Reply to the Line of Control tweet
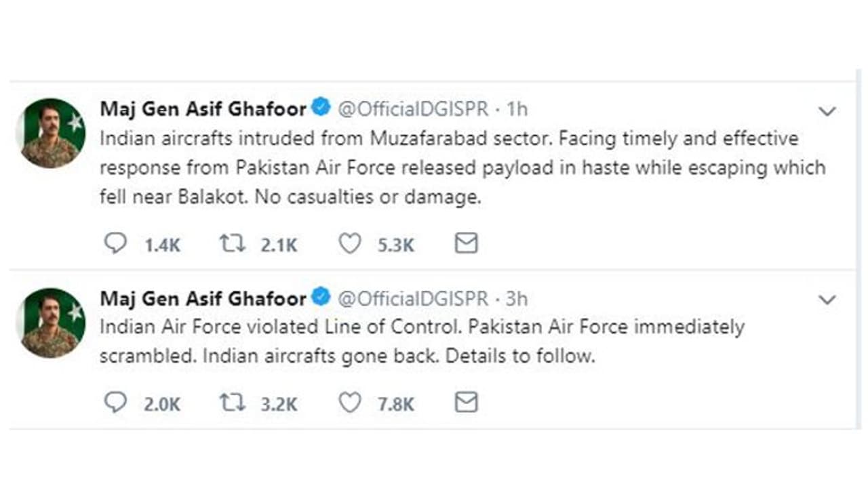The height and width of the screenshot is (488, 868). [x=115, y=403]
